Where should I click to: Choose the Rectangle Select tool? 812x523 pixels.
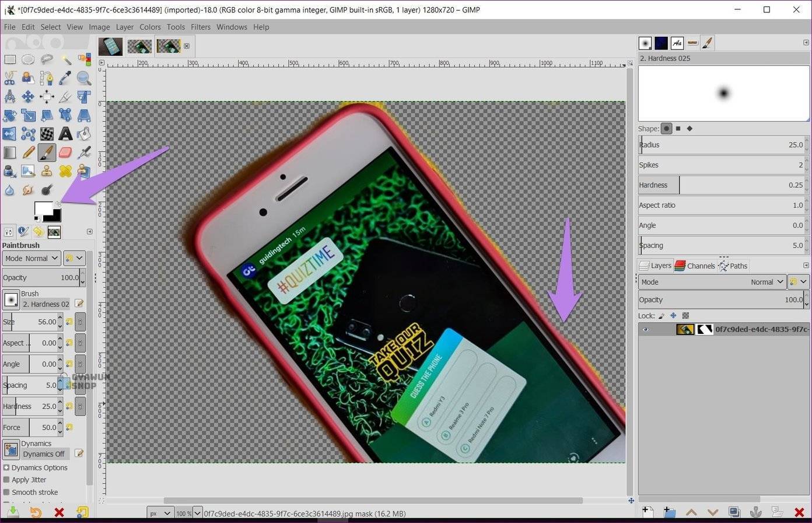point(10,59)
